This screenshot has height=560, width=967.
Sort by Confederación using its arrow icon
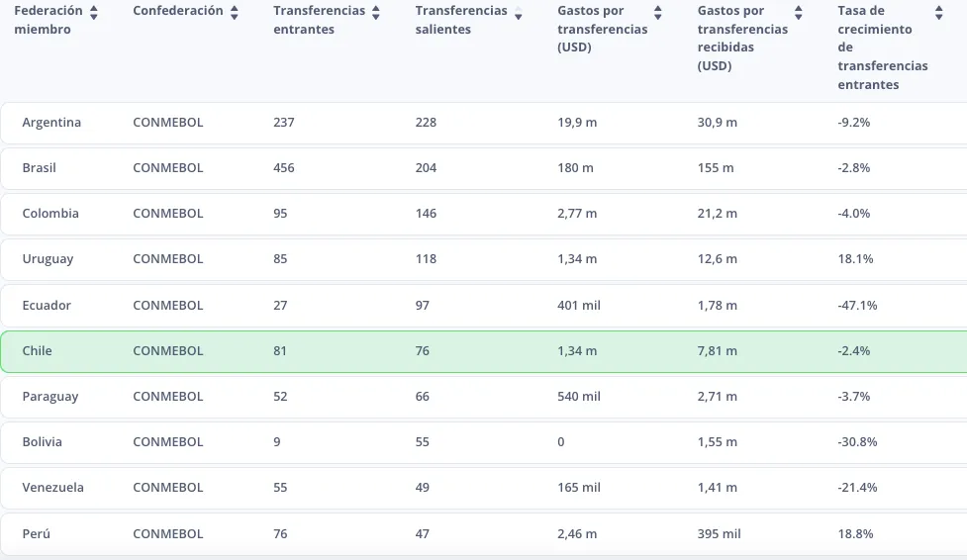point(235,12)
